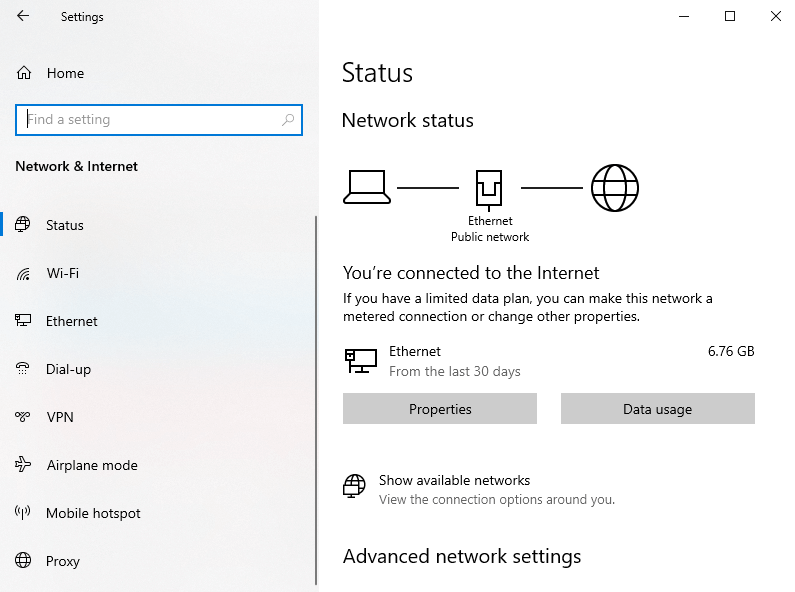
Task: Click the VPN icon in sidebar
Action: coord(23,417)
